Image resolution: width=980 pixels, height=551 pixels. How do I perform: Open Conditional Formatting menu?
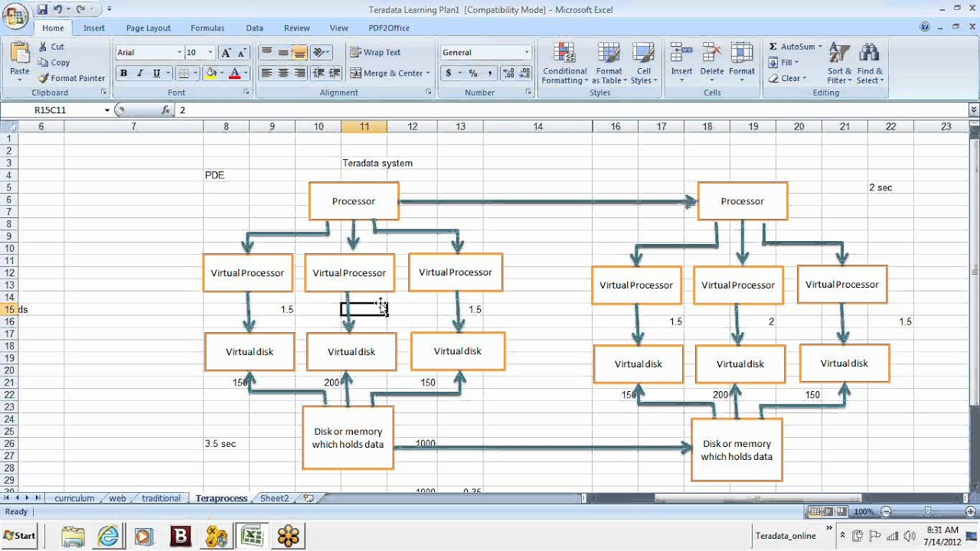(x=565, y=64)
